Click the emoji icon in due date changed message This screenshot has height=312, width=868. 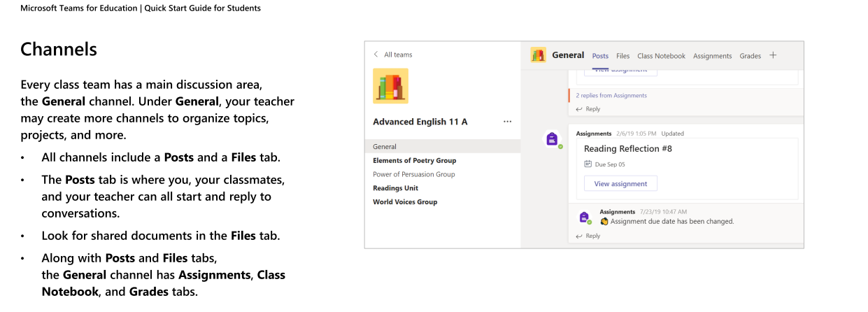coord(604,221)
